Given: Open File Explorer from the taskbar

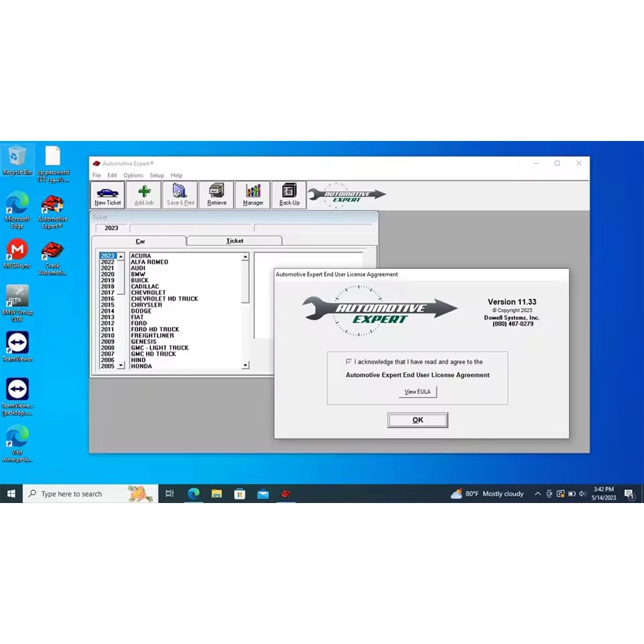Looking at the screenshot, I should tap(216, 494).
